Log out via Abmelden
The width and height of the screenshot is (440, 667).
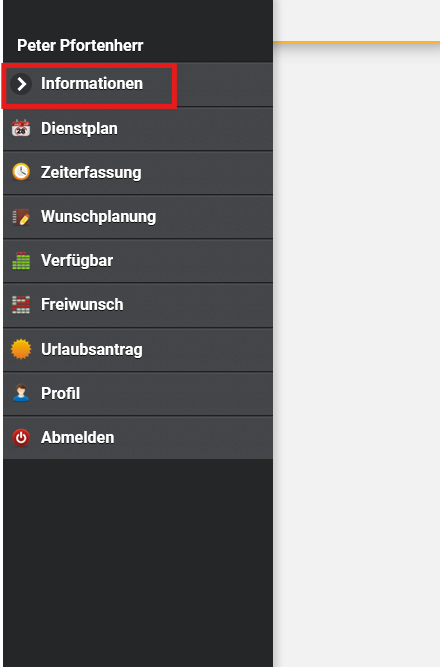tap(138, 438)
